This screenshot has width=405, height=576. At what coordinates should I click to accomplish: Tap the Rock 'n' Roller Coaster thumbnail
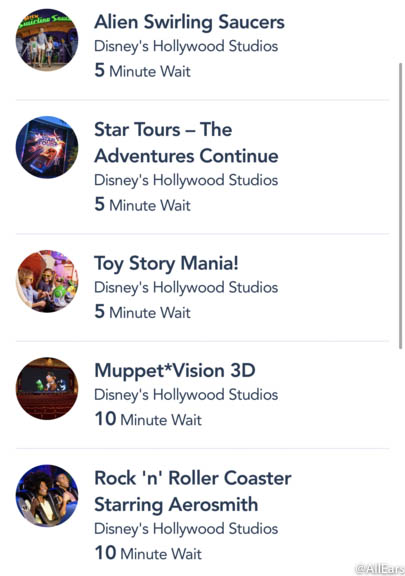(x=47, y=496)
